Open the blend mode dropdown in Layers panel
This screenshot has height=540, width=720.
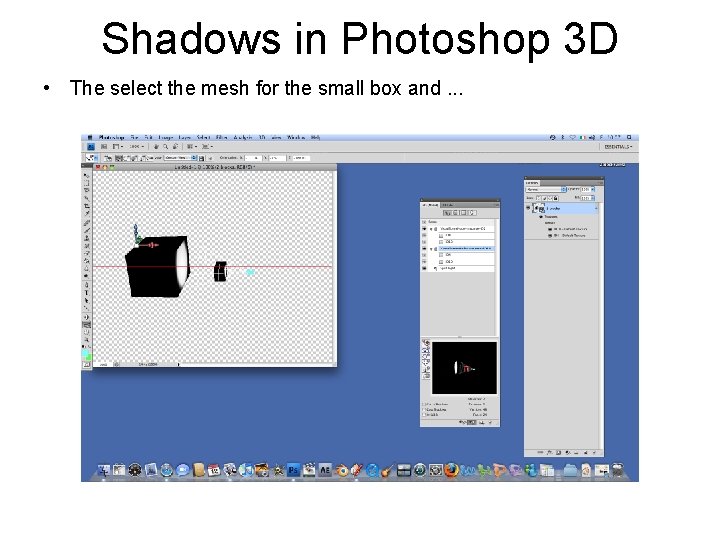tap(546, 189)
